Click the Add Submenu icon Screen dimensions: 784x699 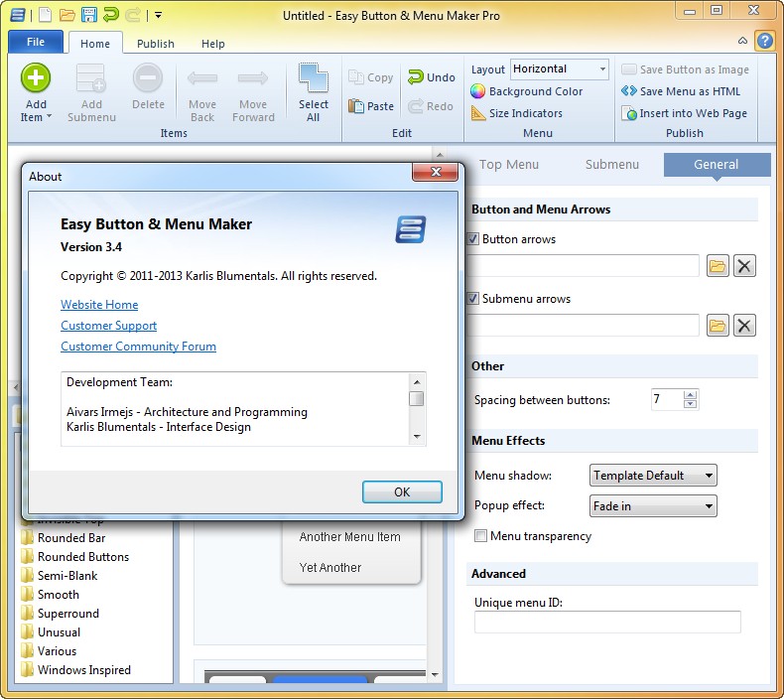(91, 79)
